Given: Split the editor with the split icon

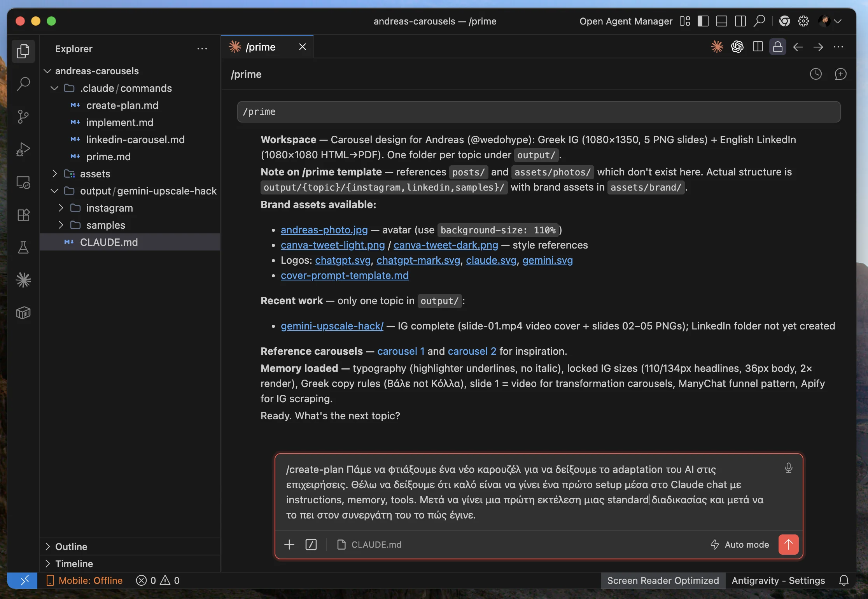Looking at the screenshot, I should click(758, 47).
